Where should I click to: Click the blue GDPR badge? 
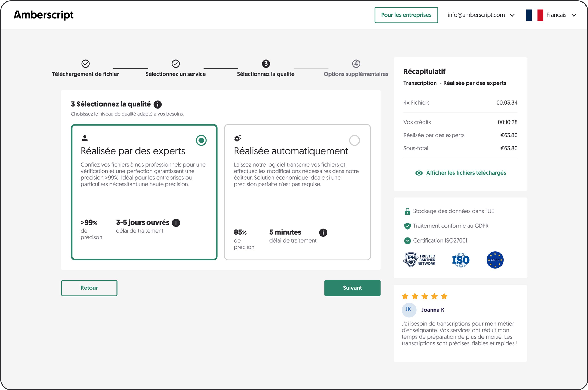point(495,260)
